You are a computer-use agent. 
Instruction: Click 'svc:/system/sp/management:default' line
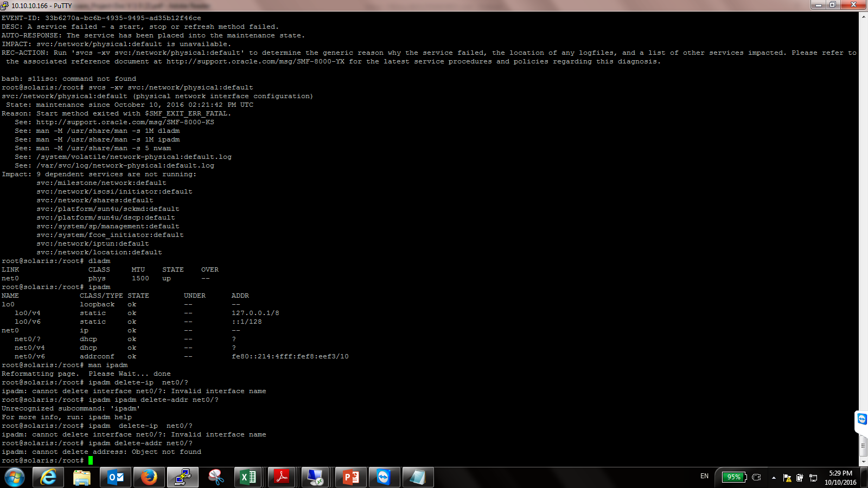[x=108, y=226]
